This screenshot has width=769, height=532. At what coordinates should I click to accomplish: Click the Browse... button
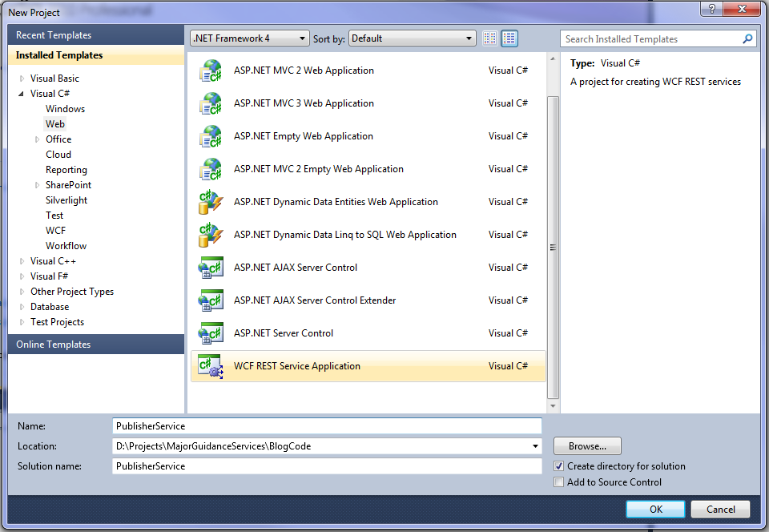coord(587,446)
